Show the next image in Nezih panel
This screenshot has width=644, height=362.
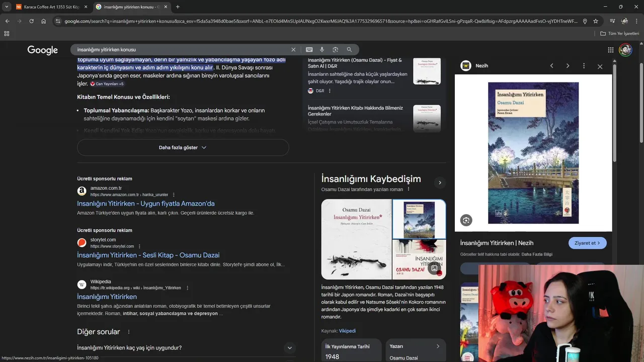(x=568, y=66)
